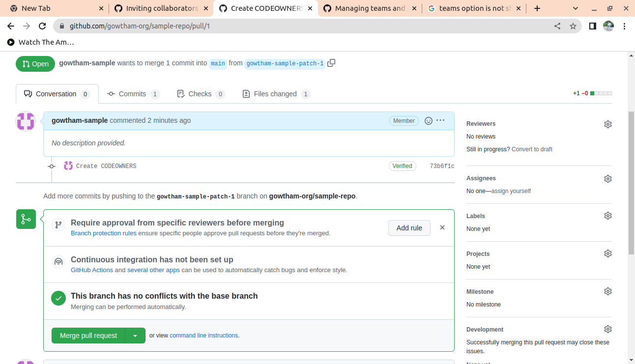Click the Milestone gear icon
This screenshot has width=635, height=364.
coord(607,292)
